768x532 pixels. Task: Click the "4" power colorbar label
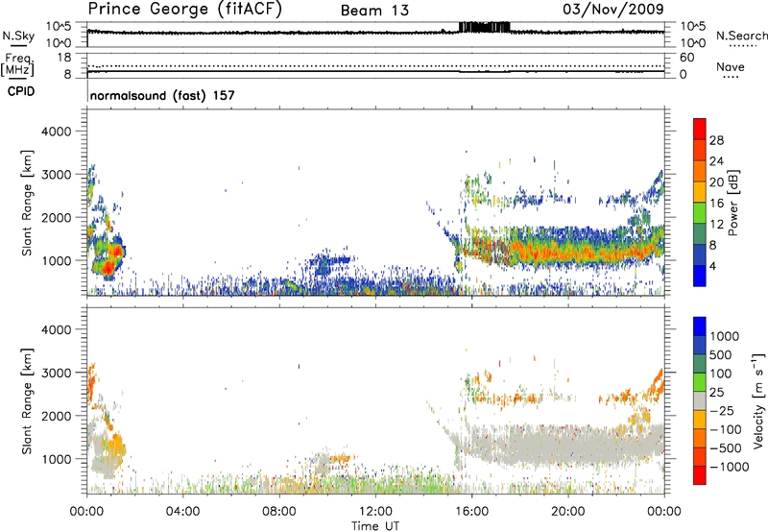point(712,266)
